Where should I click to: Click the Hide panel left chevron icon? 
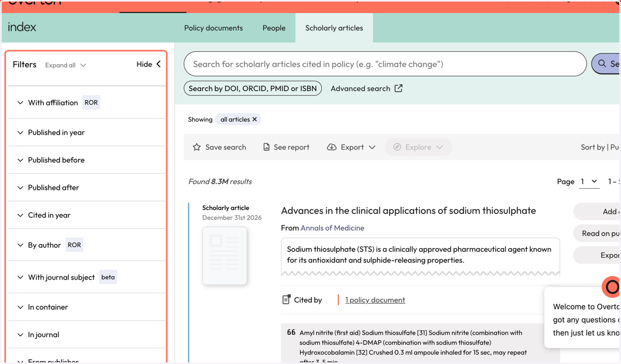158,64
